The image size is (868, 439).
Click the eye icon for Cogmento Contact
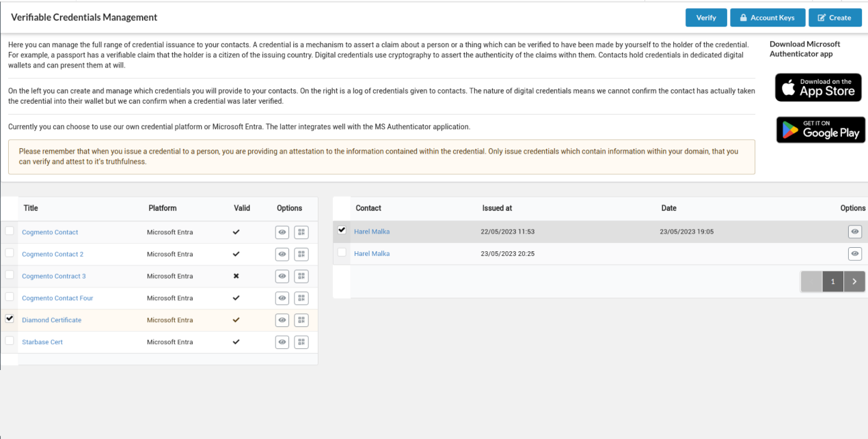(282, 232)
